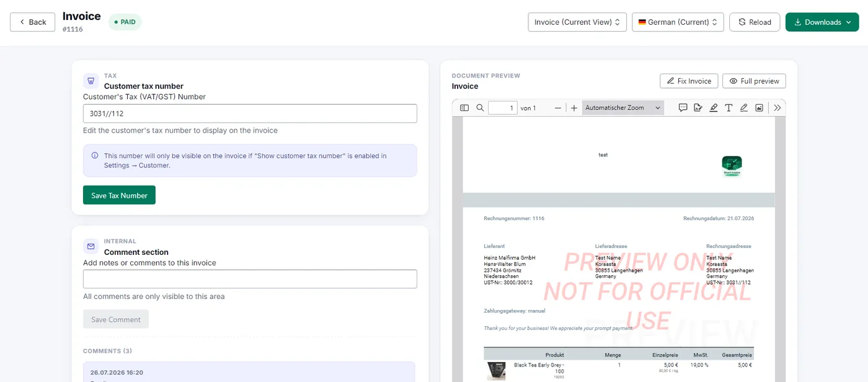Click comment timestamp 26.07.2026 16:20
The image size is (868, 382).
(x=117, y=373)
